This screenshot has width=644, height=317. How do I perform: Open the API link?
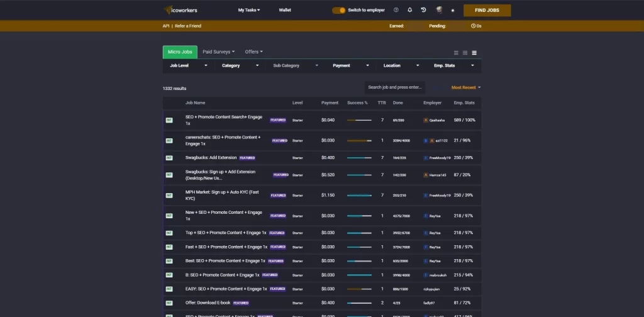point(166,26)
